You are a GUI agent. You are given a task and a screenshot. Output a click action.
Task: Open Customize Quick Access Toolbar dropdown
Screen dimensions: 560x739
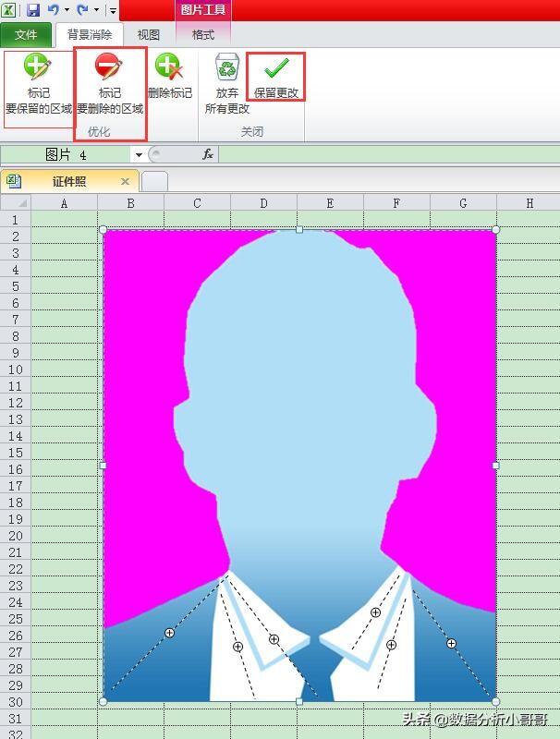113,10
